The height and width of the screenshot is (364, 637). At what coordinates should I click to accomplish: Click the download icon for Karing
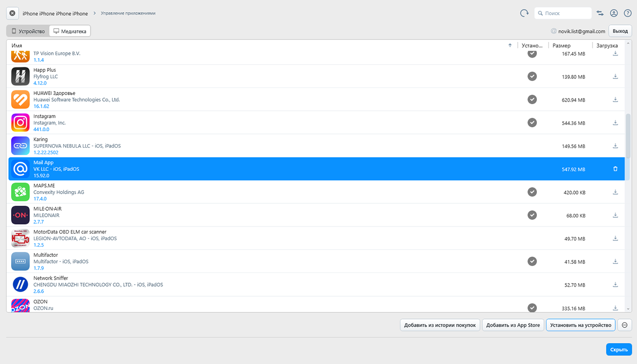click(615, 146)
